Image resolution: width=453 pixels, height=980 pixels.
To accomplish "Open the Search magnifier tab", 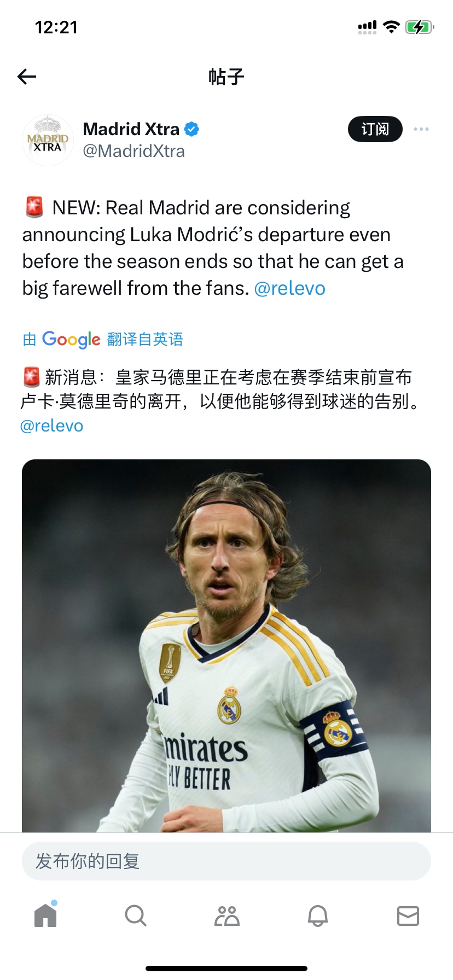I will pos(136,915).
